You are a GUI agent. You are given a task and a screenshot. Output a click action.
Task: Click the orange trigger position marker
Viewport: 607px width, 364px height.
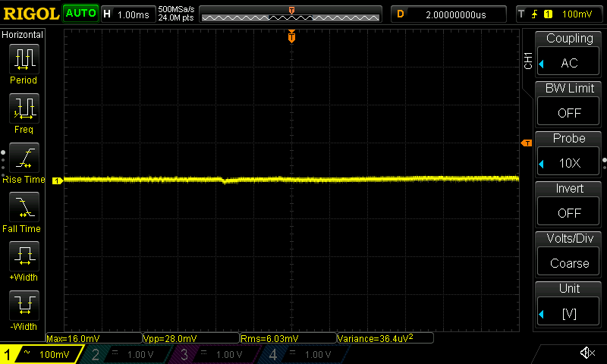pos(291,36)
